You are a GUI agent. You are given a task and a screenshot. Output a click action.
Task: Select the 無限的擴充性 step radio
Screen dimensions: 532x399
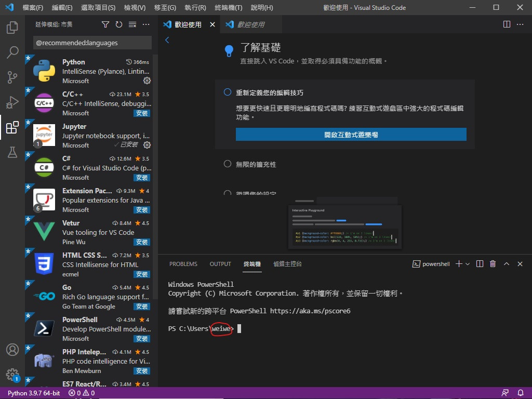point(228,164)
